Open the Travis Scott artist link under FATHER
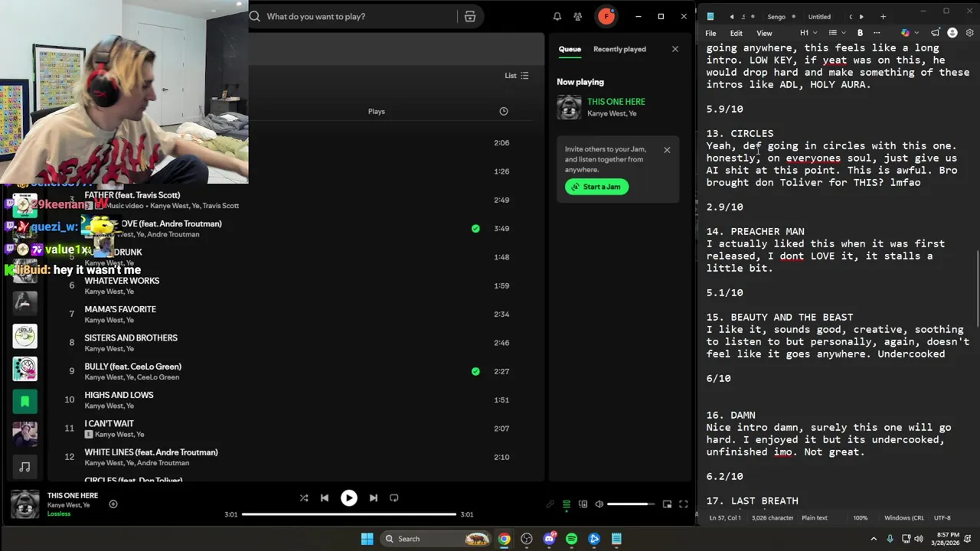Screen dimensions: 980x551 pyautogui.click(x=220, y=206)
